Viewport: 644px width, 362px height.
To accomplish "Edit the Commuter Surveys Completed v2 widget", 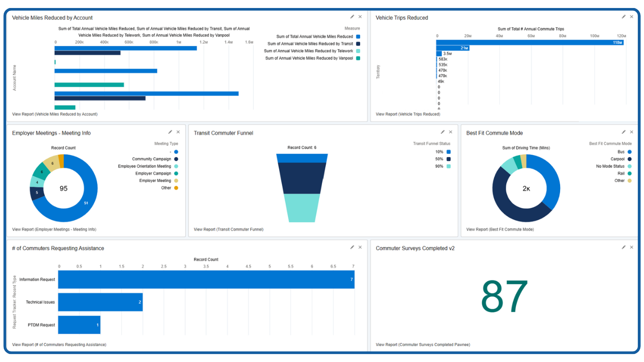I will coord(624,247).
